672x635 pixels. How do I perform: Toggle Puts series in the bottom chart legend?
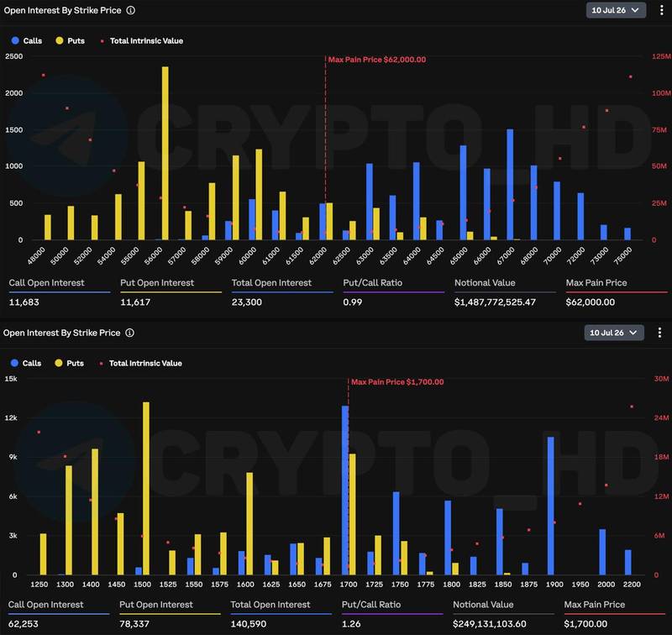pyautogui.click(x=70, y=363)
